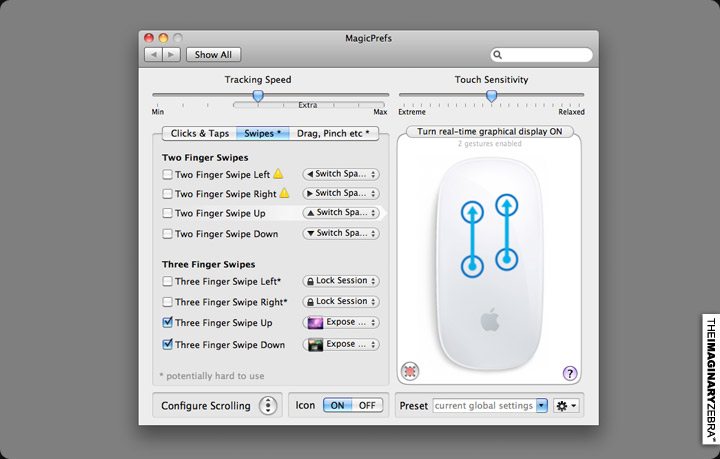The width and height of the screenshot is (720, 459).
Task: Enable the Two Finger Swipe Up checkbox
Action: pos(168,214)
